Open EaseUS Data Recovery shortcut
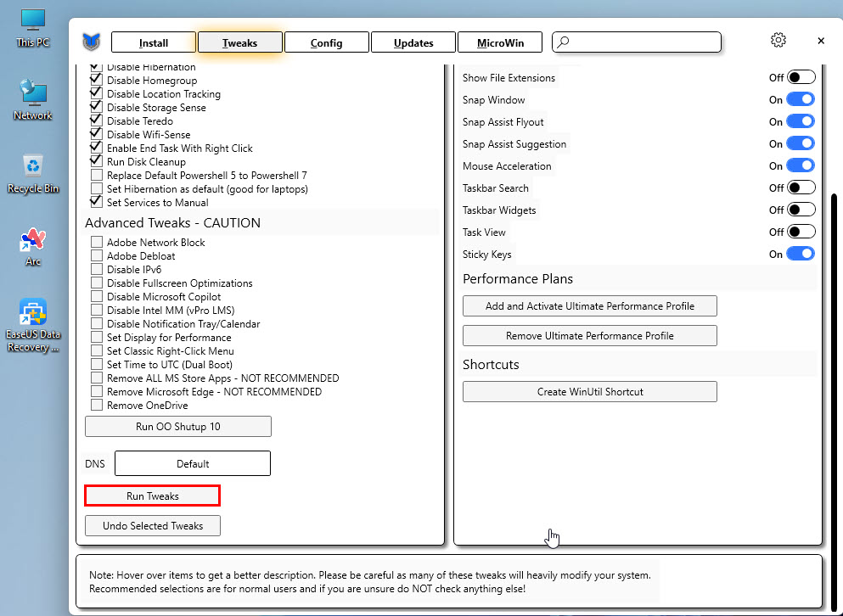 [x=33, y=326]
